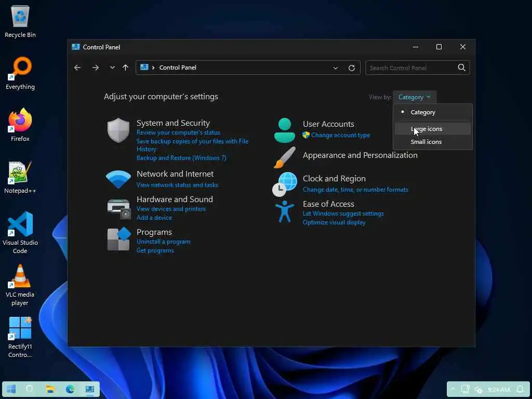532x399 pixels.
Task: Open Save backup copies with File History
Action: click(192, 145)
